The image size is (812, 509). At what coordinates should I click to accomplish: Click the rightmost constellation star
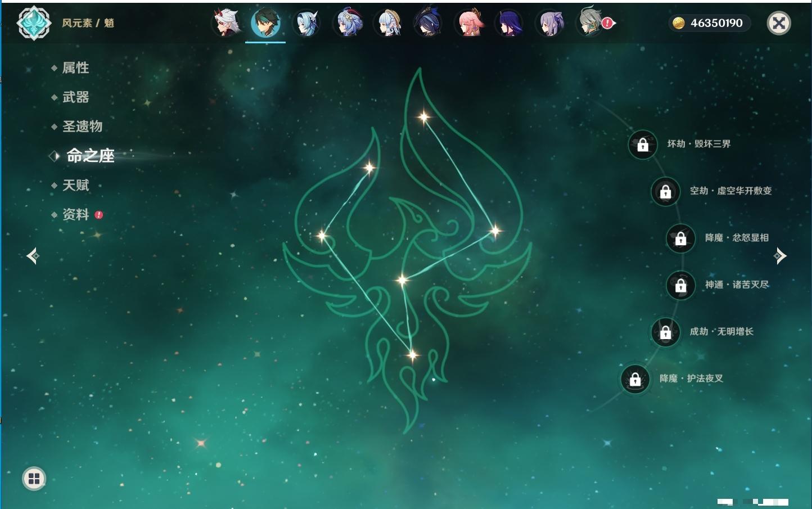(495, 230)
